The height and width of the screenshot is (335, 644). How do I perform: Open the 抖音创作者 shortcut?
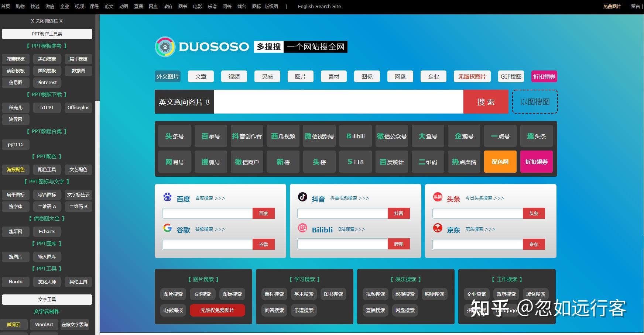247,136
